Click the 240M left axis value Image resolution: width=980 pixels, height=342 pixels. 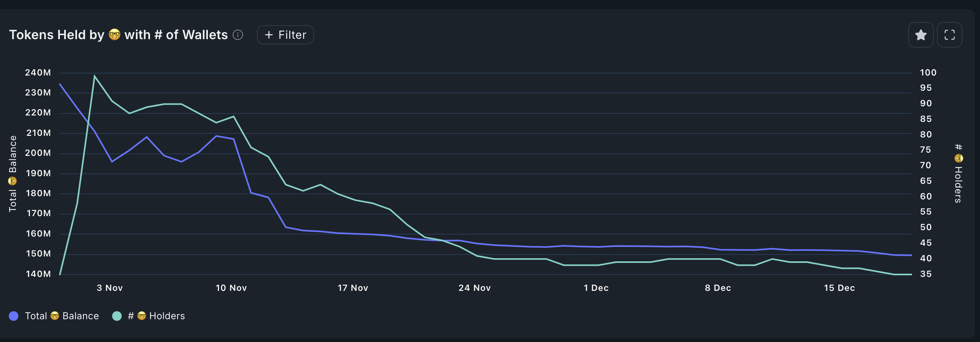pos(38,73)
